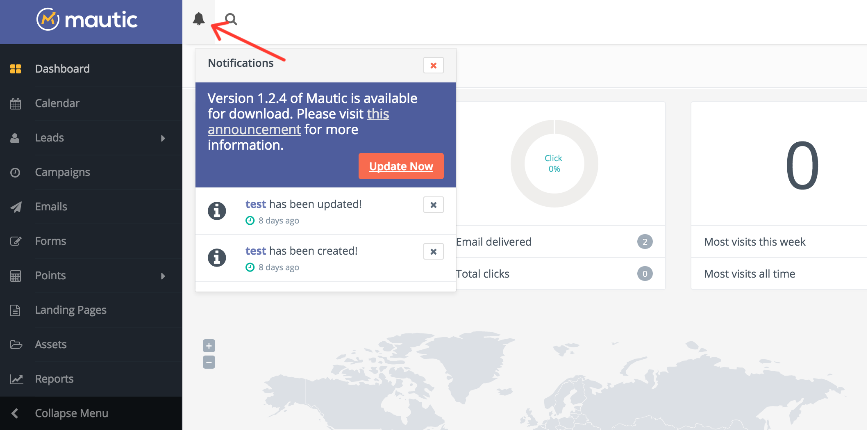The height and width of the screenshot is (431, 868).
Task: Click info icon beside 'test has been created'
Action: click(x=217, y=258)
